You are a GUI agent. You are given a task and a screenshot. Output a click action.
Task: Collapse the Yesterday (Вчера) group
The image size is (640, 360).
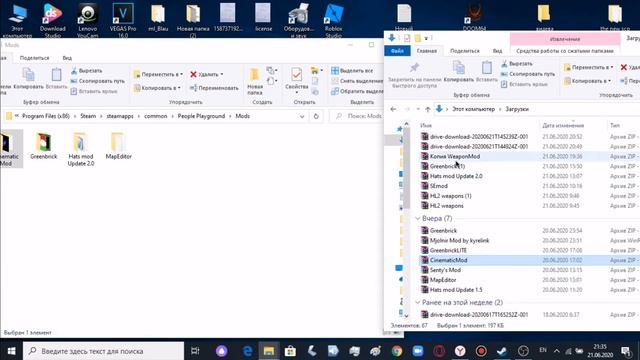pyautogui.click(x=418, y=219)
